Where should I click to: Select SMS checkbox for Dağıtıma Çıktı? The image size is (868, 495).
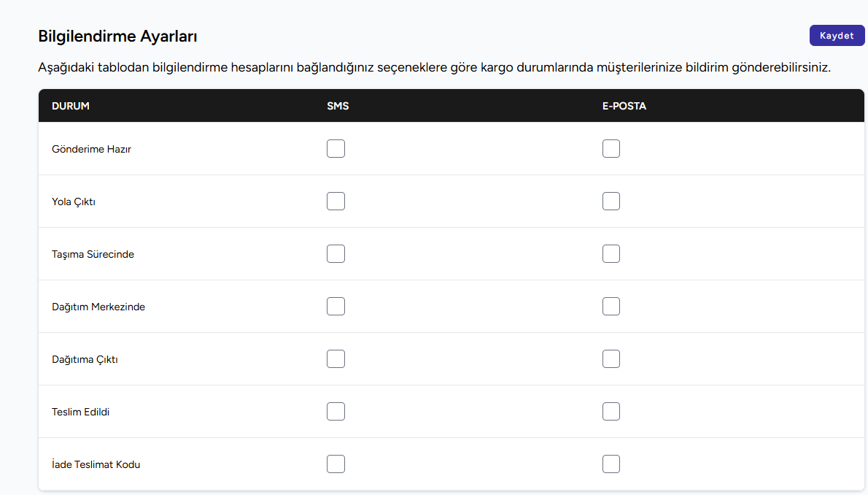tap(336, 359)
